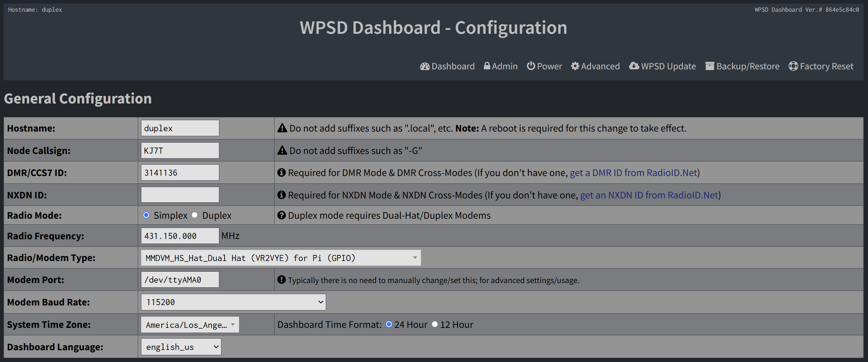The height and width of the screenshot is (362, 868).
Task: Follow the DMR ID from RadioID.Net link
Action: [x=633, y=173]
